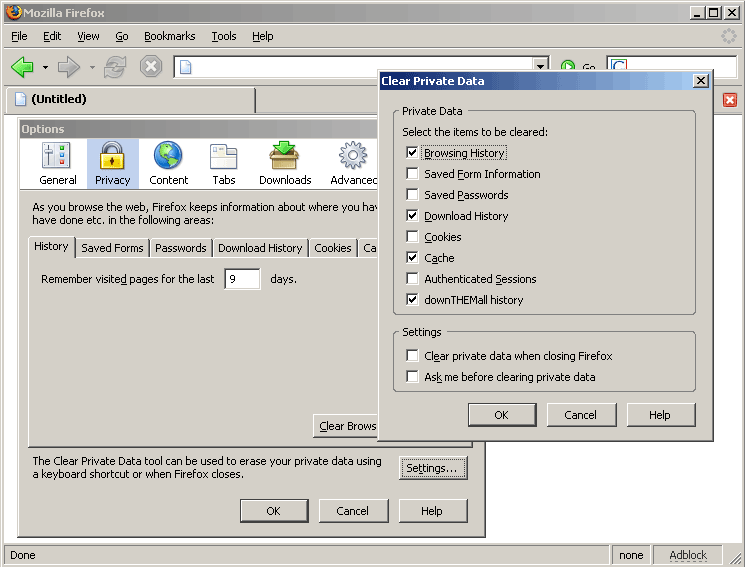The image size is (745, 567).
Task: Open the Advanced gear pane
Action: tap(353, 163)
